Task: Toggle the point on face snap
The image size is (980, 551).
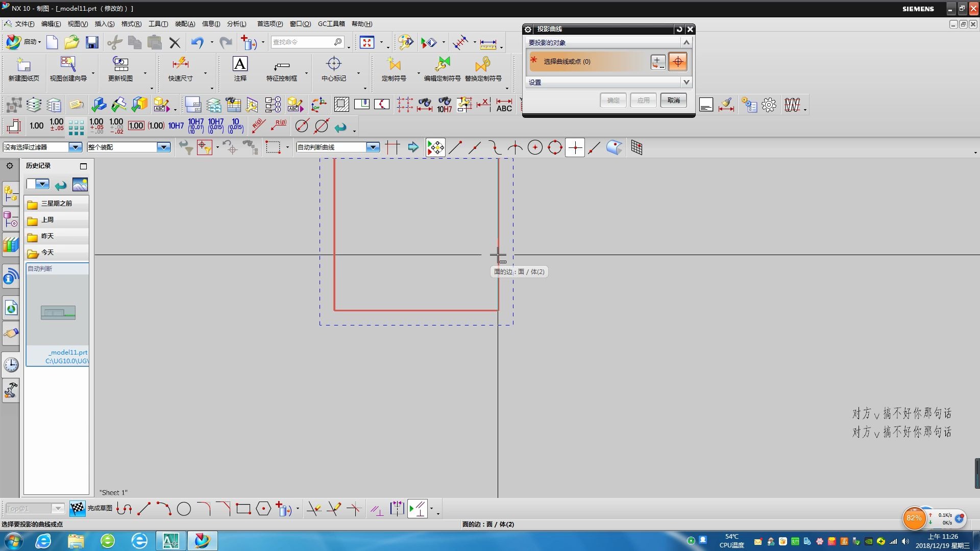Action: (615, 148)
